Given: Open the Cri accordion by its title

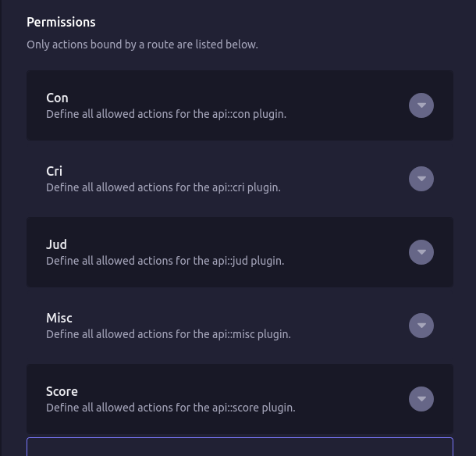Looking at the screenshot, I should (x=54, y=171).
